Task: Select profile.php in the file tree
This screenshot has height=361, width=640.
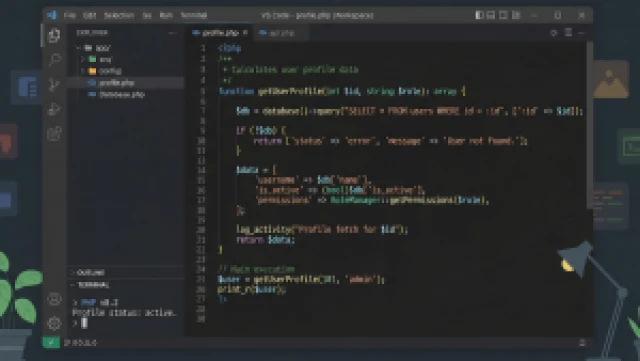Action: click(x=125, y=82)
